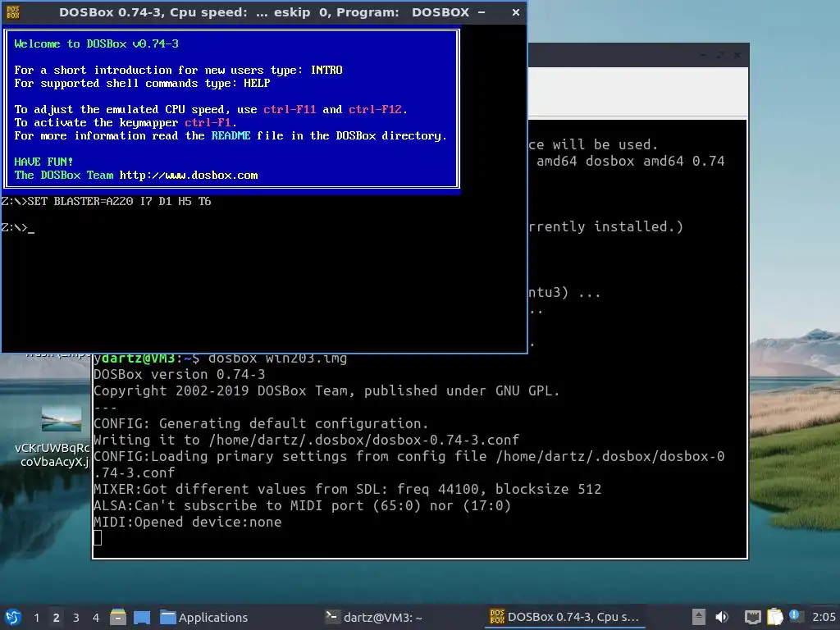Click the Z:\> prompt with the blinking cursor
Screen dimensions: 840x630
point(17,228)
